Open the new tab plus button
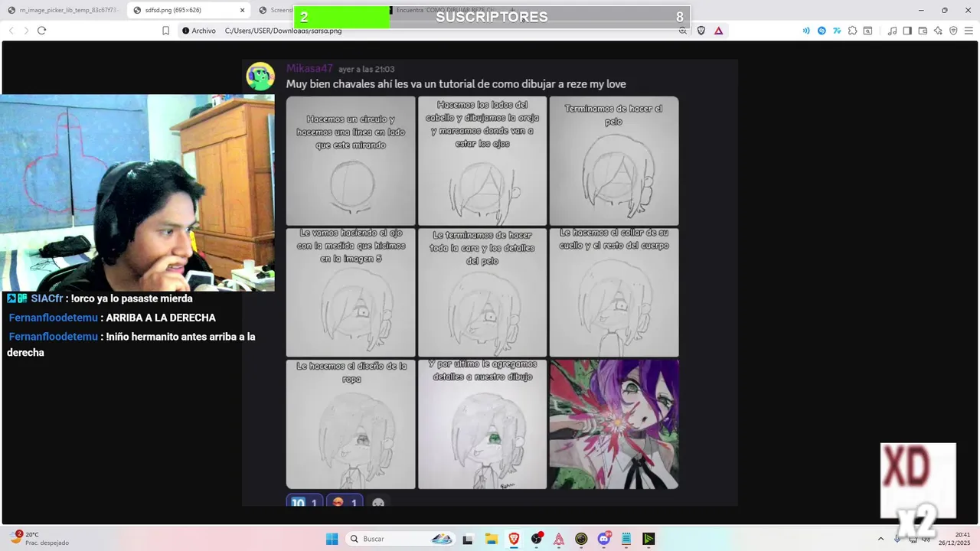Image resolution: width=980 pixels, height=551 pixels. pyautogui.click(x=512, y=10)
